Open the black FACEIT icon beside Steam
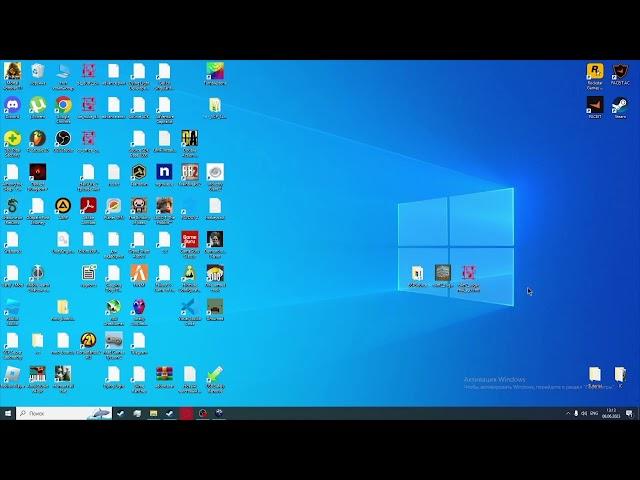The image size is (640, 480). pyautogui.click(x=595, y=107)
